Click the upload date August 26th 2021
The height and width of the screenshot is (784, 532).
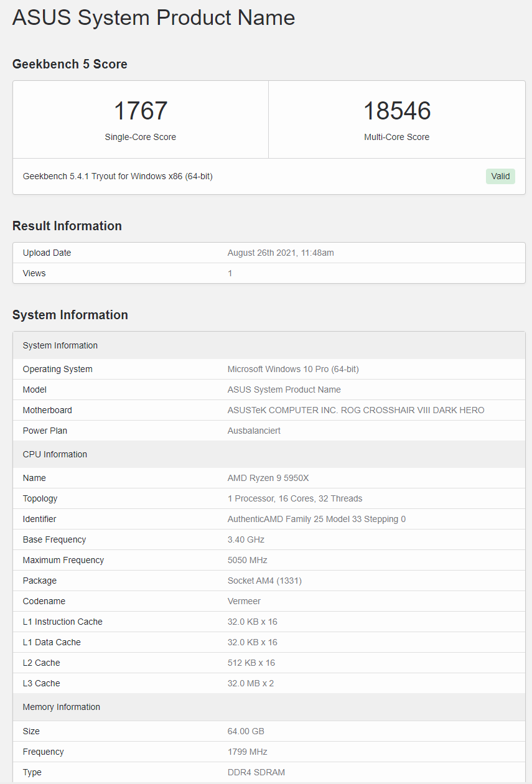coord(281,253)
